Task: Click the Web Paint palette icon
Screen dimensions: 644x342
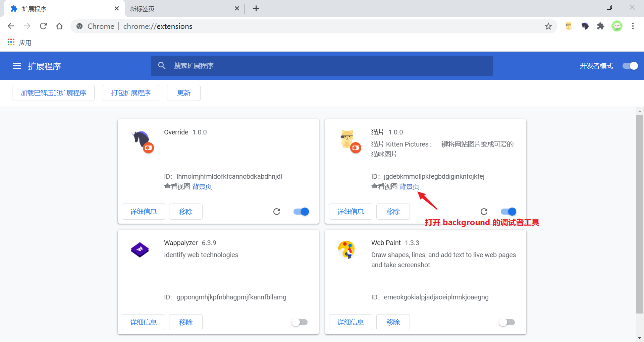Action: pyautogui.click(x=346, y=250)
